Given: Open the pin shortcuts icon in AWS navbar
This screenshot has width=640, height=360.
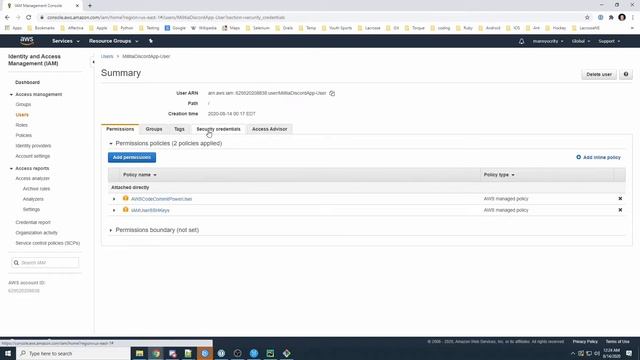Looking at the screenshot, I should [151, 41].
